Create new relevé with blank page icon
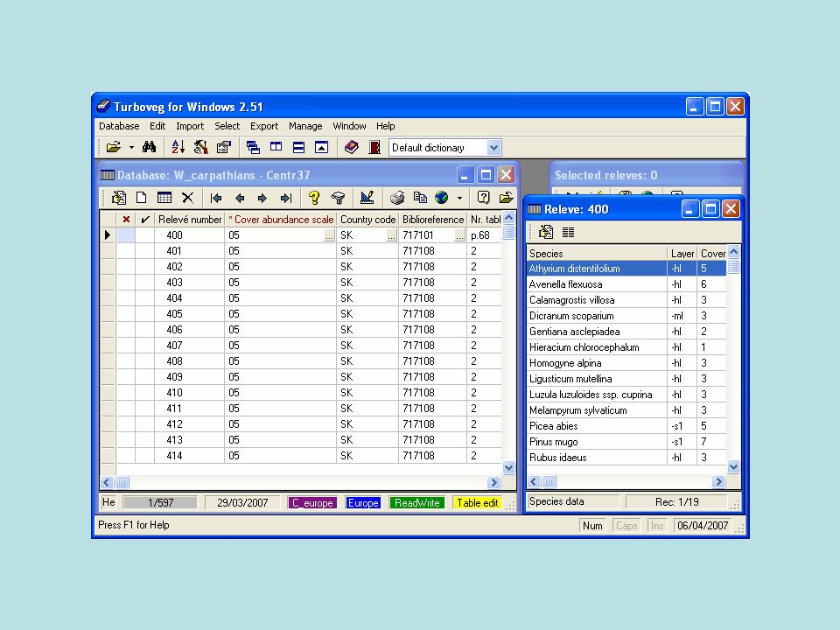Screen dimensions: 840x630 [142, 199]
